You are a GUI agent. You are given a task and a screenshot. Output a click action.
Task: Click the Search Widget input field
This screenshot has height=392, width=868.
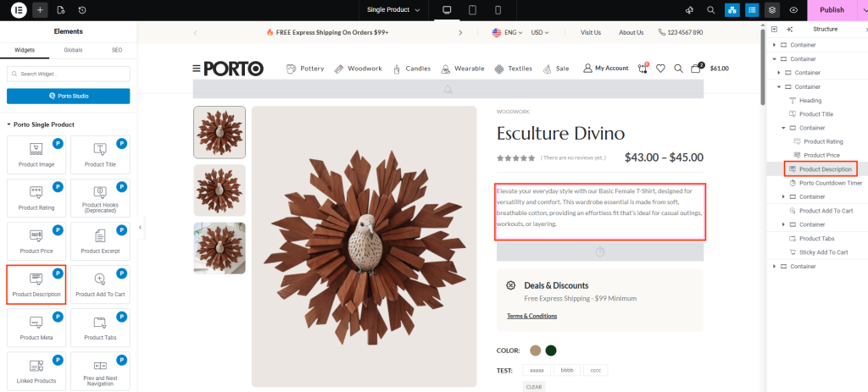[69, 75]
